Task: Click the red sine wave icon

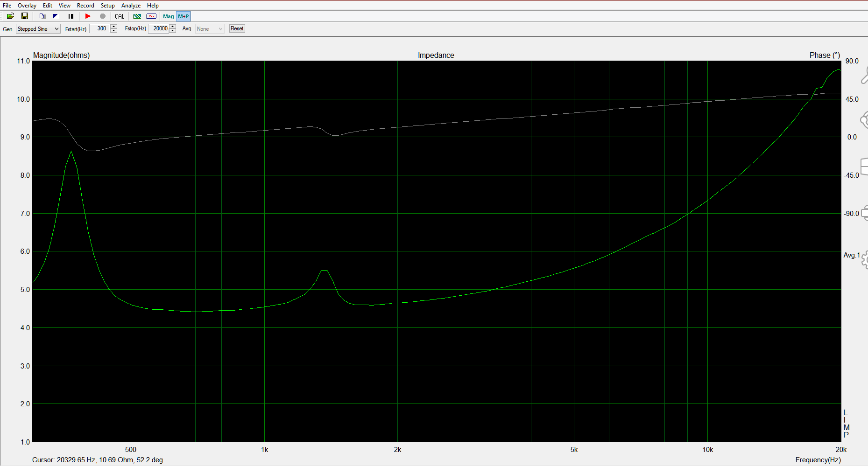Action: click(151, 16)
